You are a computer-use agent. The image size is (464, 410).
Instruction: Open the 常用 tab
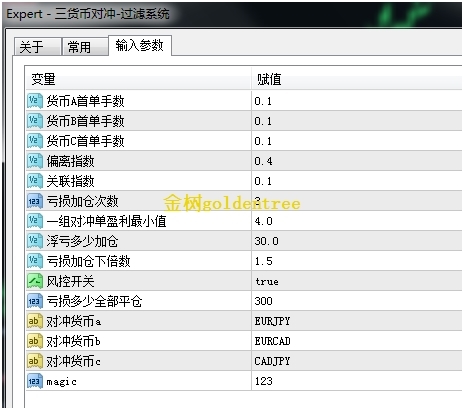[84, 47]
